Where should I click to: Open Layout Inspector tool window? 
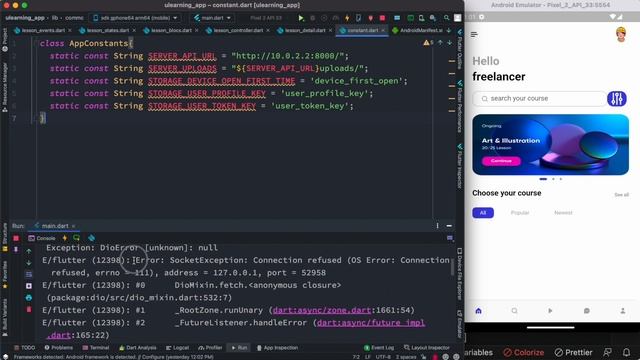point(427,348)
